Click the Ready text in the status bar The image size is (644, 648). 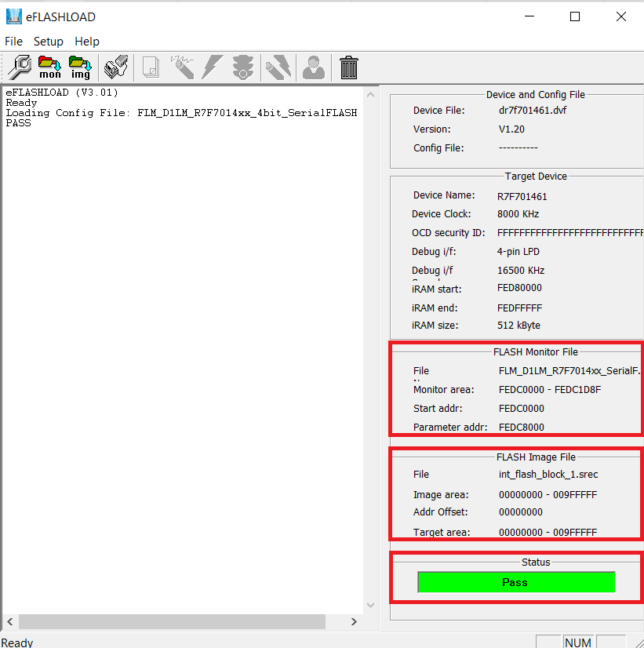[17, 643]
